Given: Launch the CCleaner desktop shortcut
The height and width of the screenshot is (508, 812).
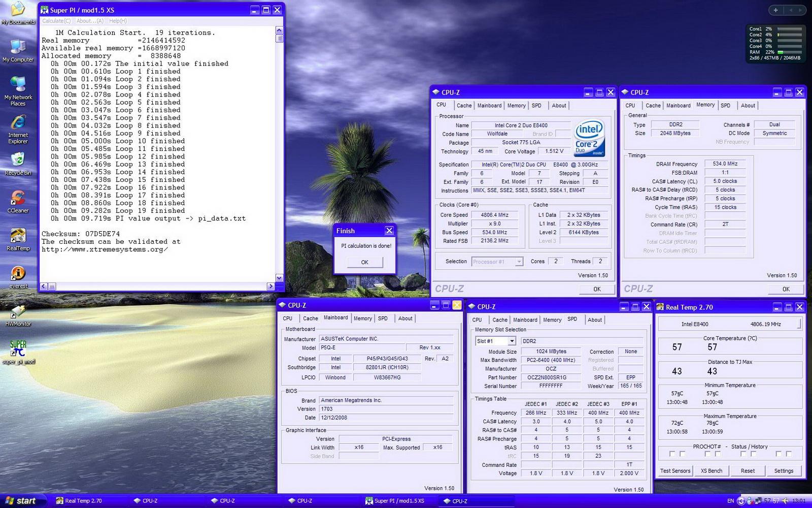Looking at the screenshot, I should click(18, 202).
